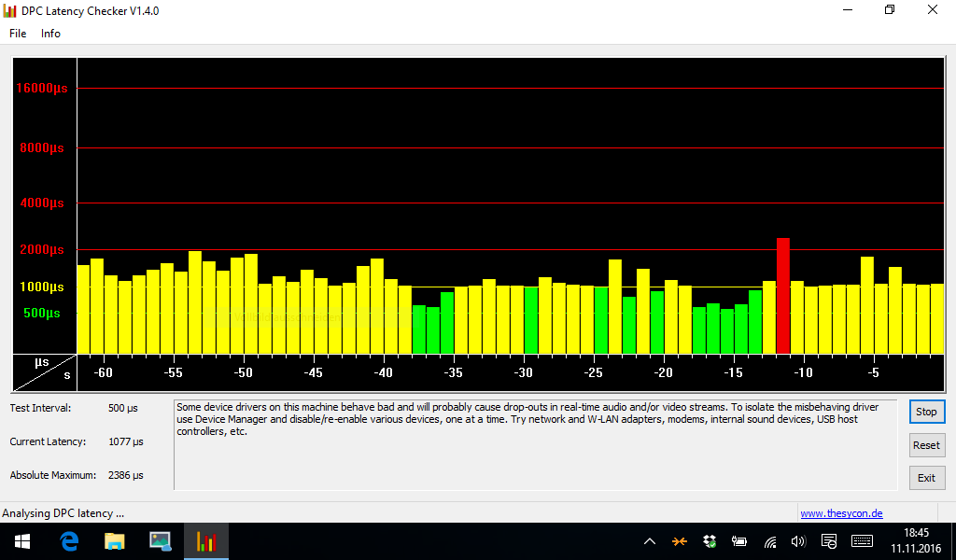Click the 16000µs axis label
The height and width of the screenshot is (560, 956).
point(41,89)
